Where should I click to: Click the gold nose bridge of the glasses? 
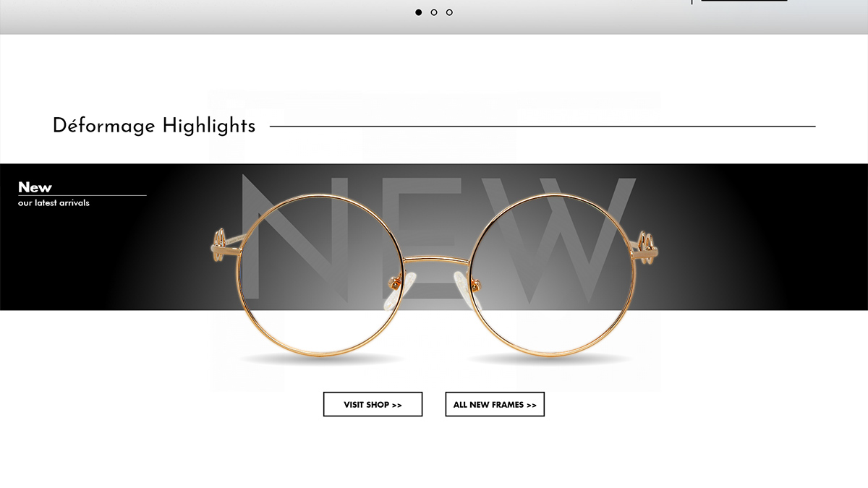point(435,259)
